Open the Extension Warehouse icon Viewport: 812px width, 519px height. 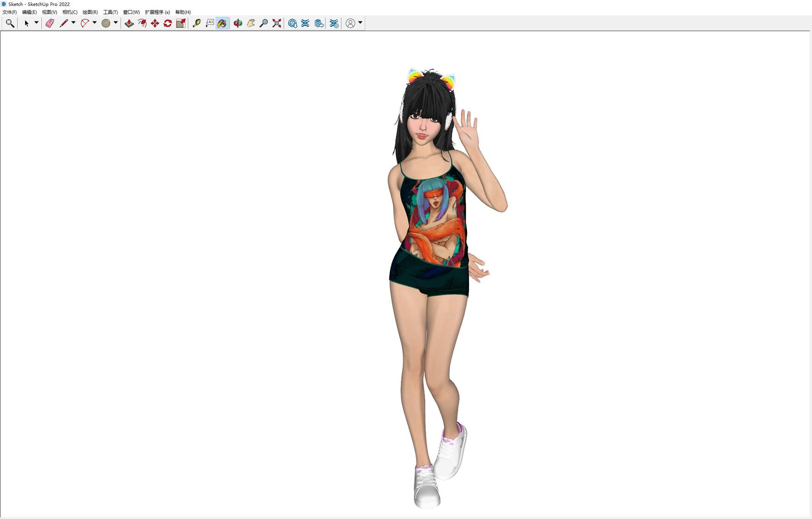coord(305,23)
